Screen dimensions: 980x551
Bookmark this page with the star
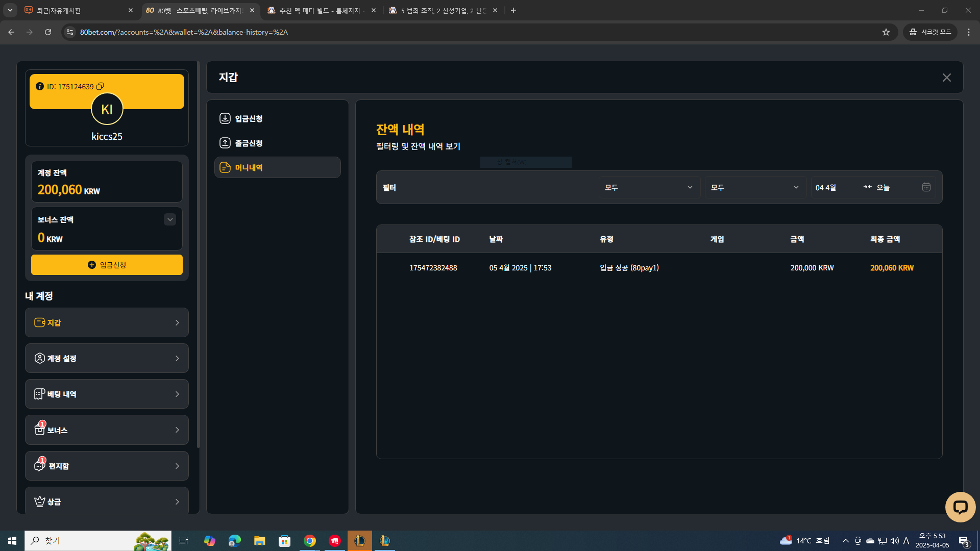[x=886, y=32]
